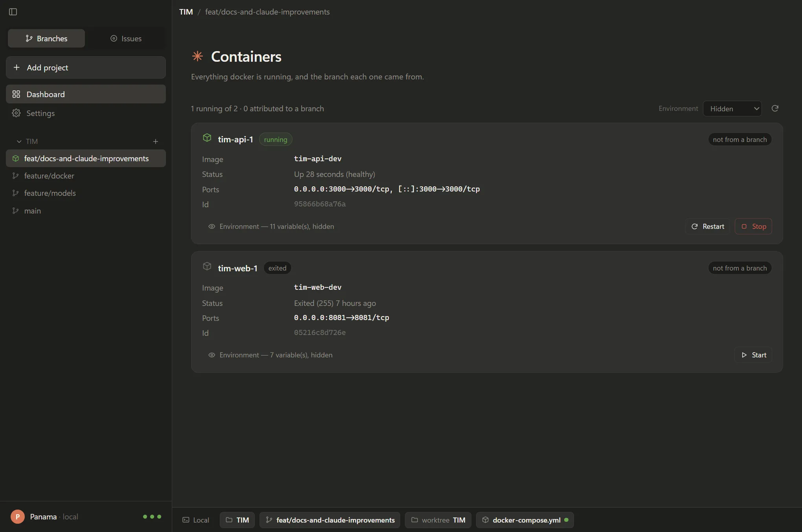Click the tim-api-1 container name

click(x=235, y=140)
